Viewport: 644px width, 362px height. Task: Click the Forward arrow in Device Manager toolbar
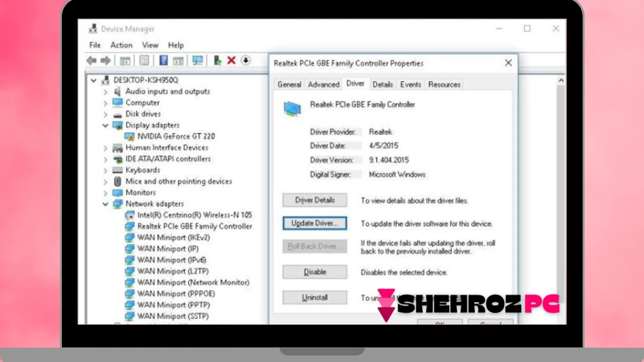coord(105,60)
